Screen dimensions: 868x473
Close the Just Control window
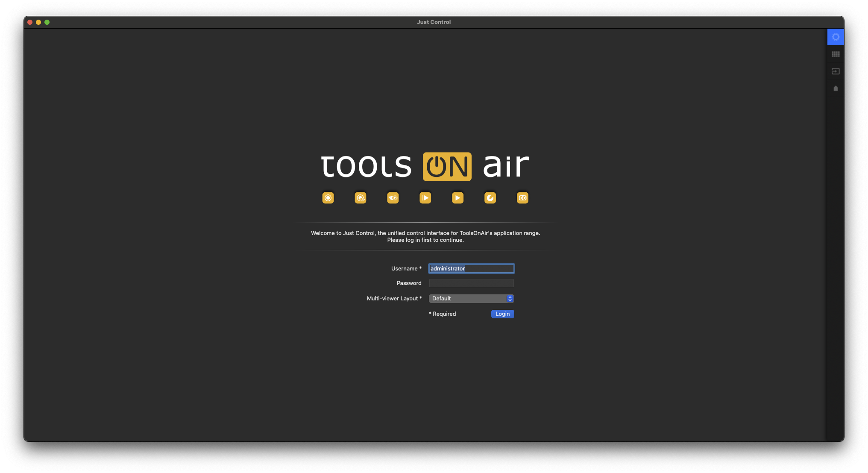(x=30, y=22)
